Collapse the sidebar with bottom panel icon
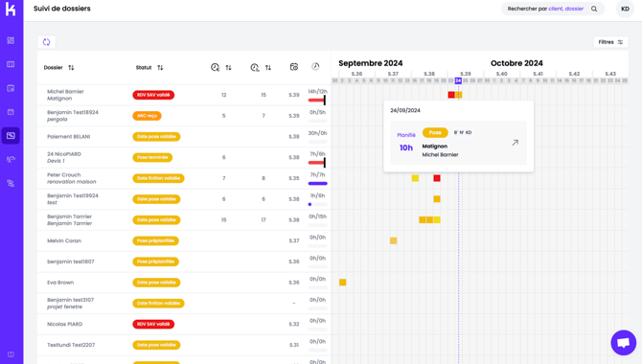This screenshot has height=364, width=642. point(11,354)
